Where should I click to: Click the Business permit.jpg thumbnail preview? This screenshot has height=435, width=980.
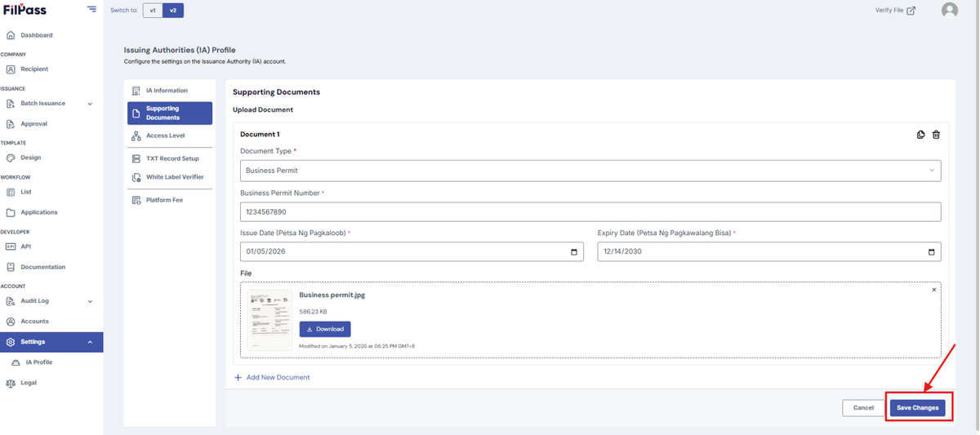269,320
